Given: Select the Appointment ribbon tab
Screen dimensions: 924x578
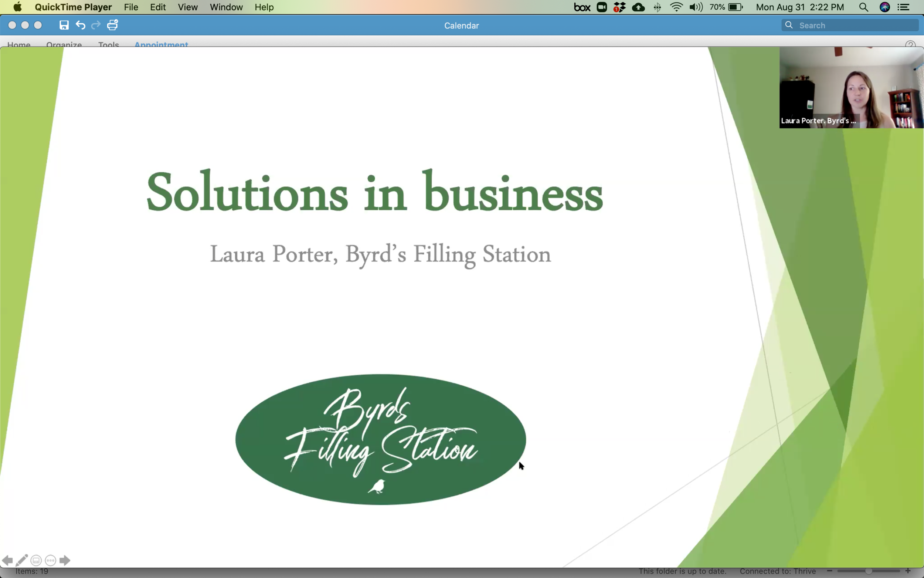Looking at the screenshot, I should pos(161,44).
